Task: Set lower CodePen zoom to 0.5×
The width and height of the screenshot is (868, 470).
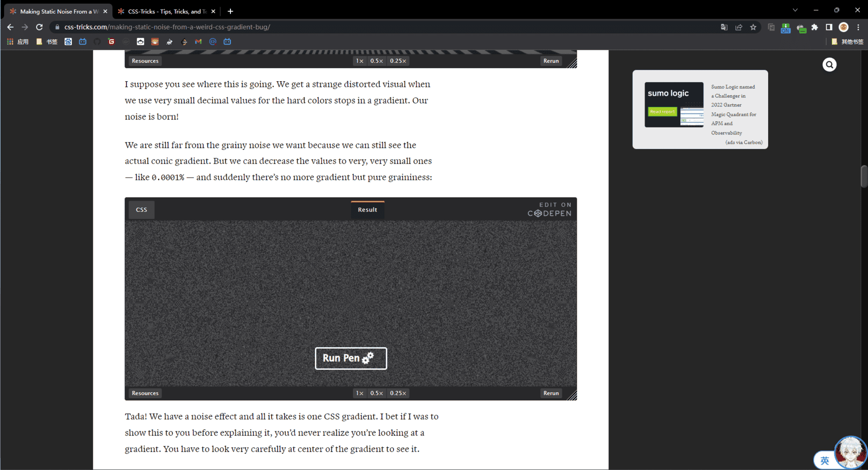Action: point(377,393)
